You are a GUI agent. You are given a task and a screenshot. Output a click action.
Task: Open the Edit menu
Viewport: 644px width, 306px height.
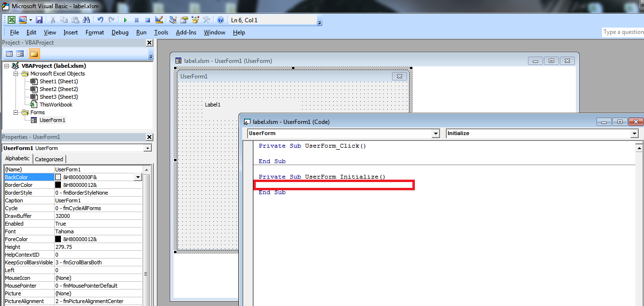pyautogui.click(x=31, y=32)
